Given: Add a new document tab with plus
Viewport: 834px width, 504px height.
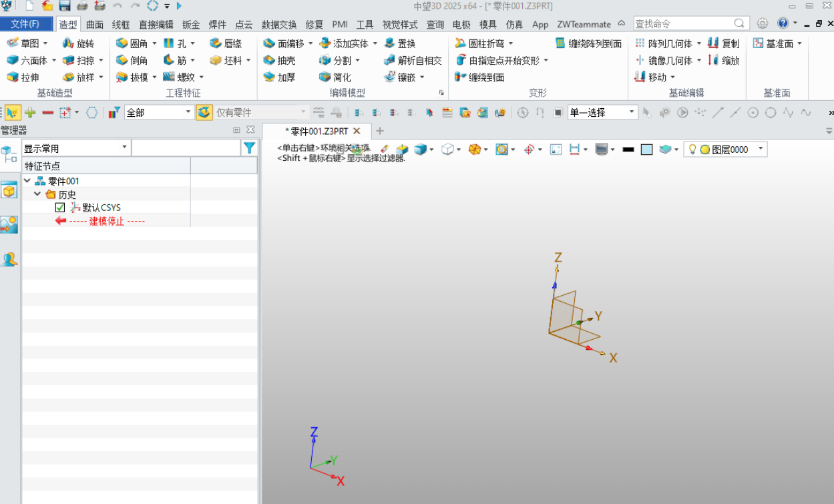Looking at the screenshot, I should click(x=380, y=131).
